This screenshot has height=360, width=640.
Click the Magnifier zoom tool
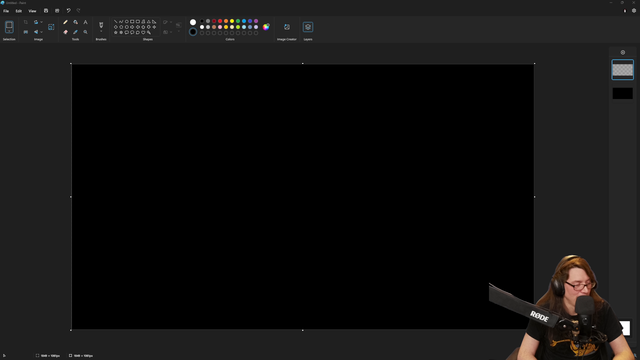pyautogui.click(x=85, y=32)
